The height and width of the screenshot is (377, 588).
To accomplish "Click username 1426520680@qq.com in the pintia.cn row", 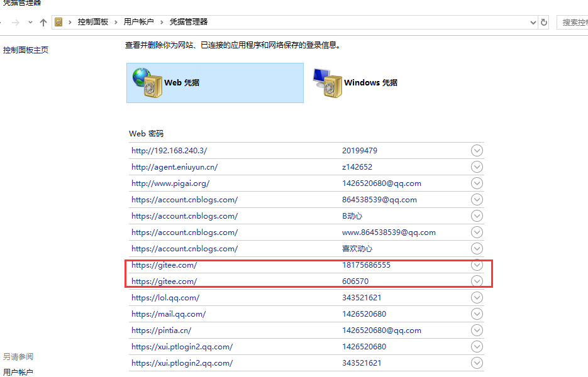I will coord(381,331).
